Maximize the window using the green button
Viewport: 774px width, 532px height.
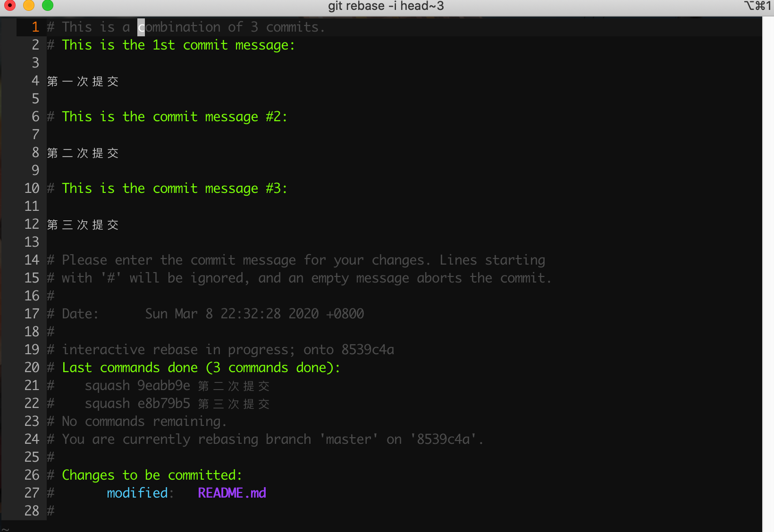(x=48, y=6)
